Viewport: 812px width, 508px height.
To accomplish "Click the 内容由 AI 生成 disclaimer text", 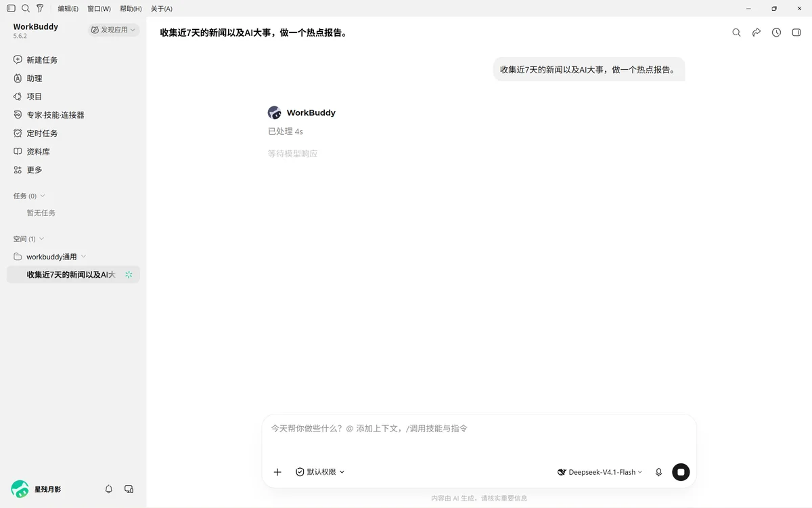I will (479, 498).
